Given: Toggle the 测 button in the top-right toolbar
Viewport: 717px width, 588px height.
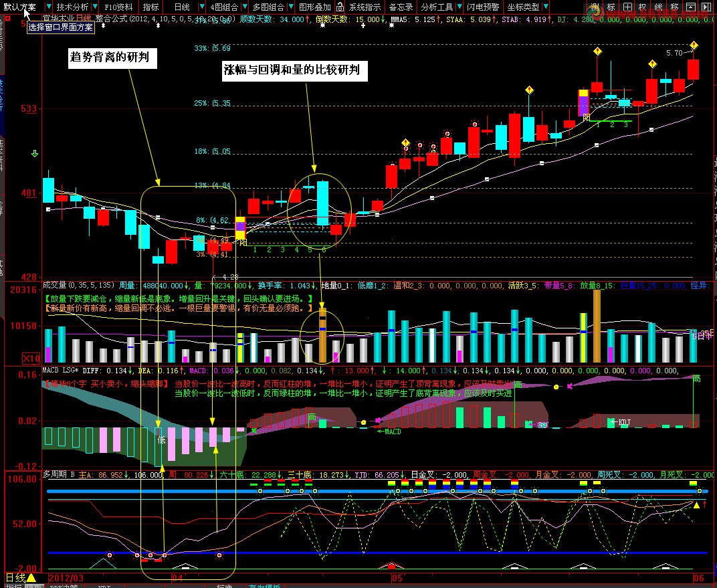Looking at the screenshot, I should (595, 7).
